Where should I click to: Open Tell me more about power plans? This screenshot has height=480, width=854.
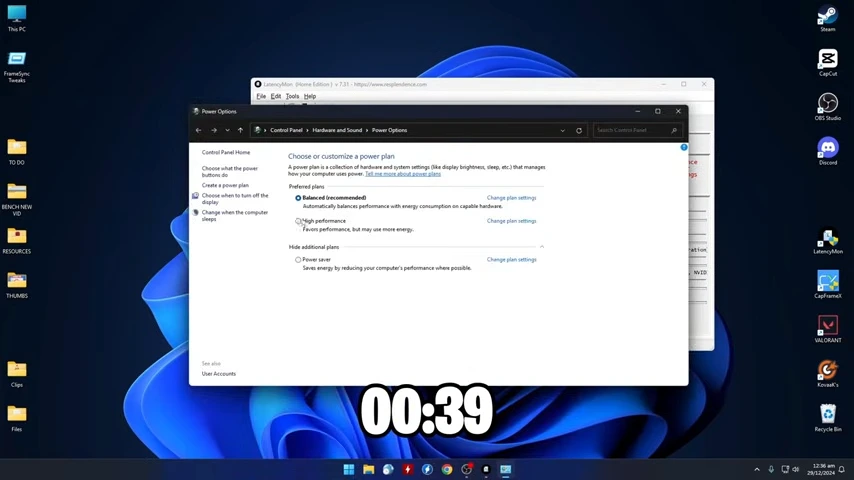pyautogui.click(x=402, y=174)
